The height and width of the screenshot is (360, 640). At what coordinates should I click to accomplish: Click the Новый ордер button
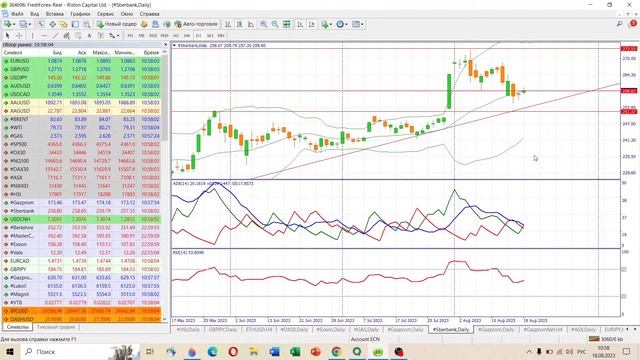[x=116, y=24]
